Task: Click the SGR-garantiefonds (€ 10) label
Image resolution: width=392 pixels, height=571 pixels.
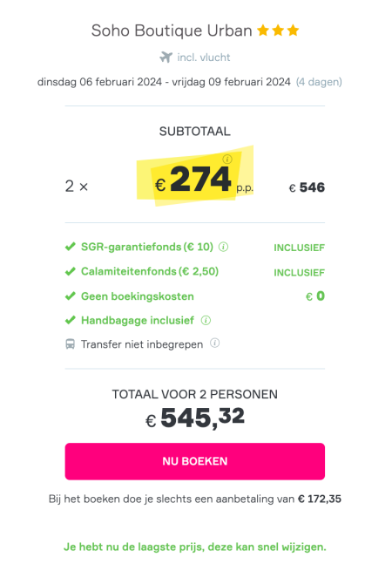Action: coord(147,247)
